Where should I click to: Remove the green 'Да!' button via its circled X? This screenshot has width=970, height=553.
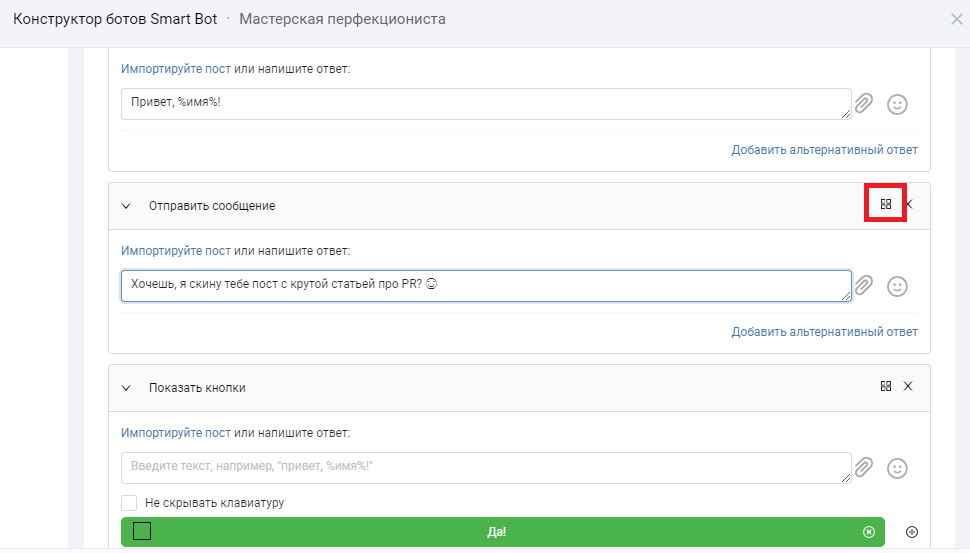tap(868, 532)
